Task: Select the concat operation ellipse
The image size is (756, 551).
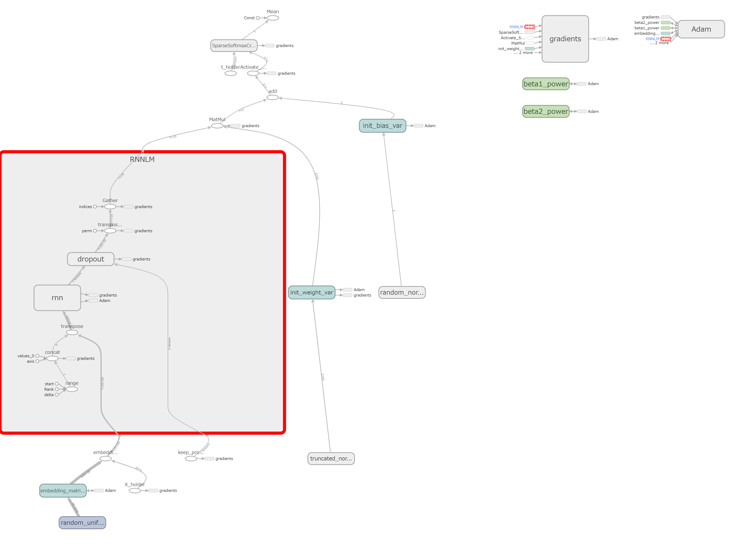Action: pyautogui.click(x=52, y=358)
